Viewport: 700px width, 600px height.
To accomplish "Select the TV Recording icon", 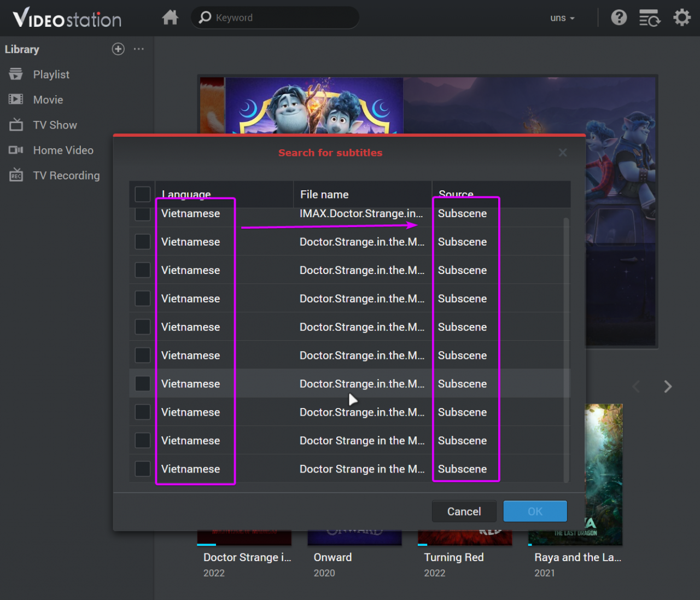I will click(15, 175).
